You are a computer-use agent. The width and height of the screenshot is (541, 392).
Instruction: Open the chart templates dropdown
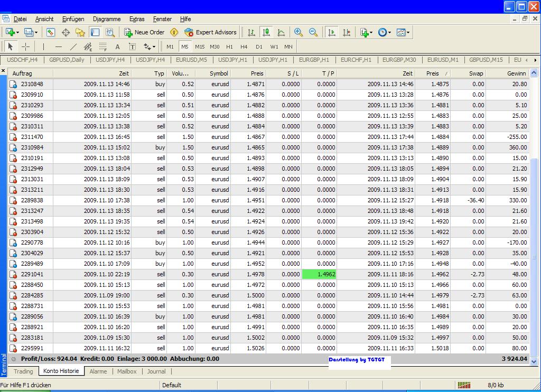[403, 32]
